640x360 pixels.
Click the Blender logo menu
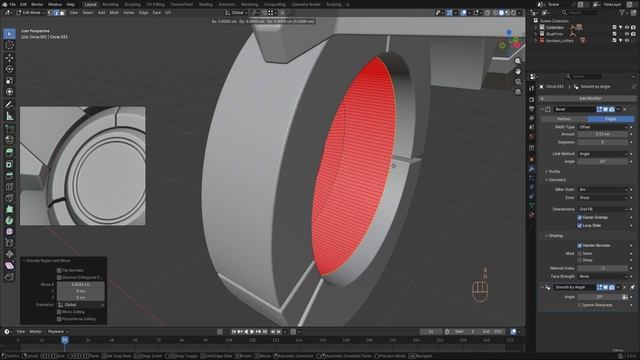pos(4,4)
